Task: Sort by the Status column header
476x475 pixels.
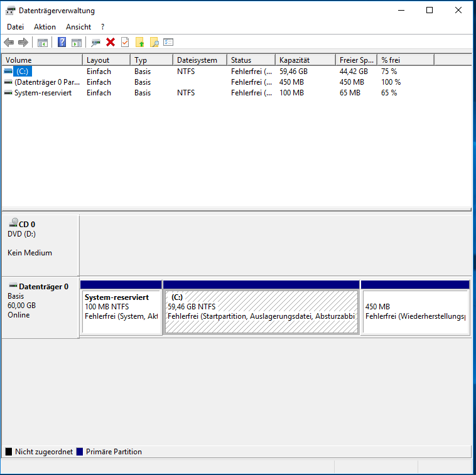Action: 251,60
